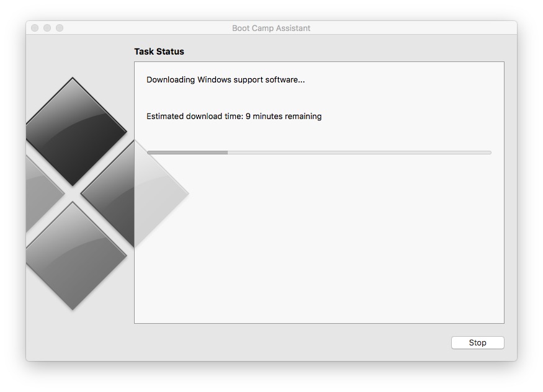
Task: Click the "Estimated download time" label
Action: (194, 116)
